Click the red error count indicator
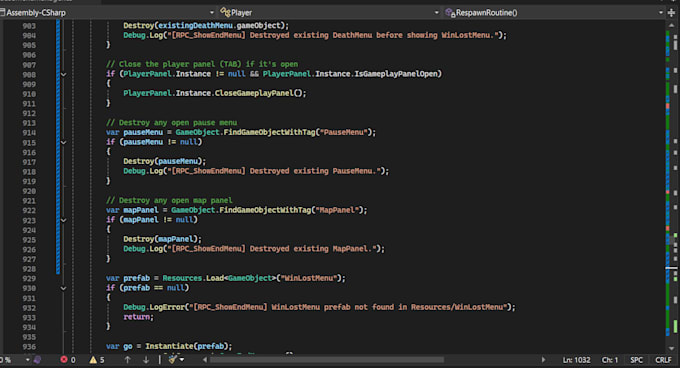The height and width of the screenshot is (368, 680). [68, 360]
